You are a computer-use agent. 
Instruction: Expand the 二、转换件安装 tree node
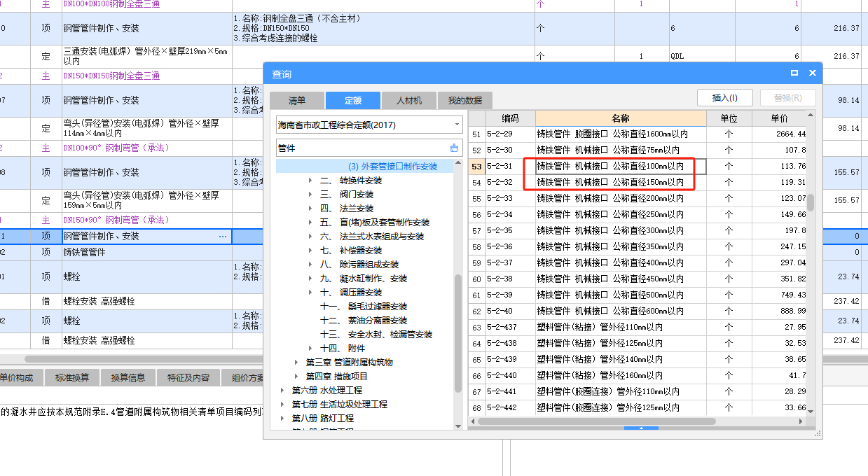[310, 181]
